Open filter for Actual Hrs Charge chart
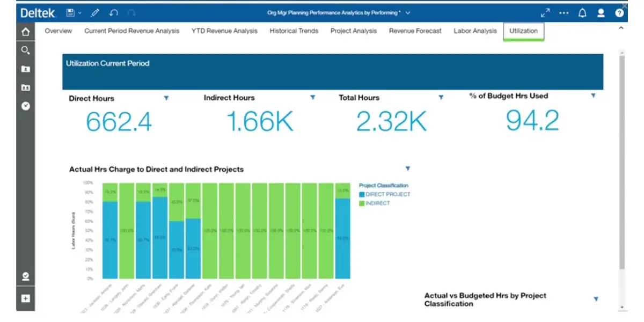644x322 pixels. [x=408, y=169]
